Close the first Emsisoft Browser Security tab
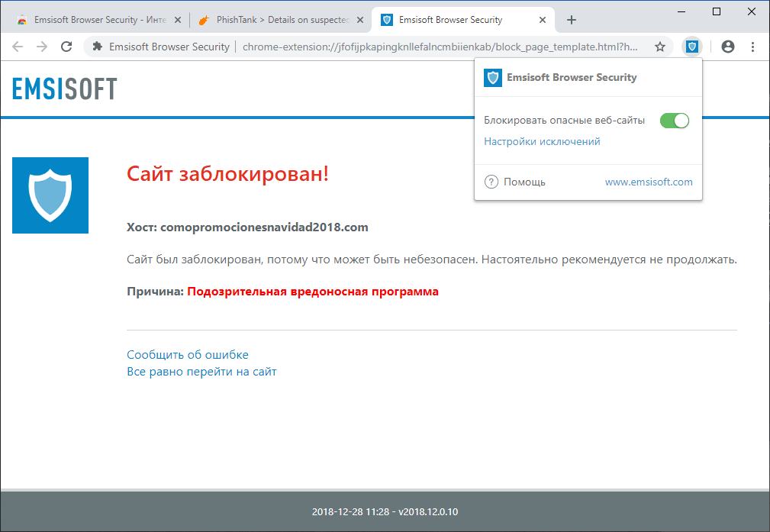The width and height of the screenshot is (770, 532). [178, 20]
